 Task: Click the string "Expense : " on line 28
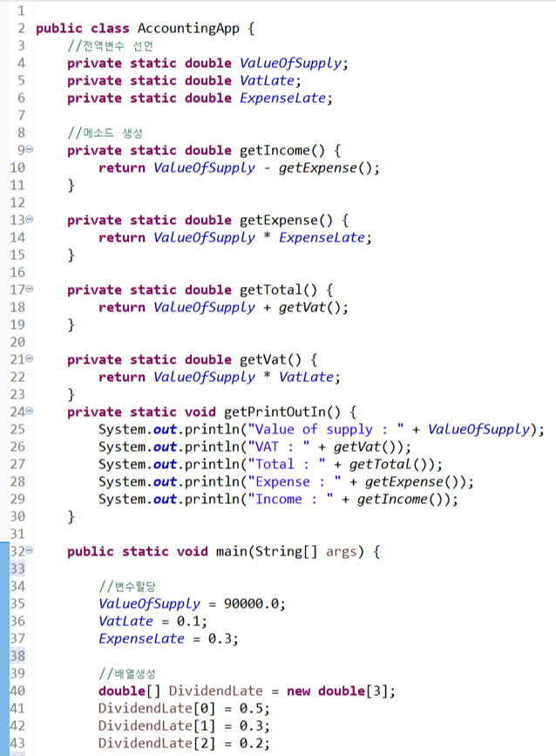(x=295, y=481)
